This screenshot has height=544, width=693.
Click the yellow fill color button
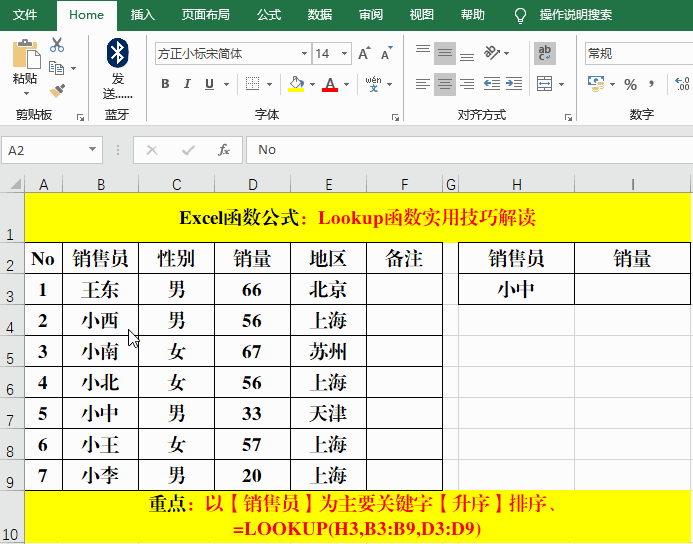point(295,85)
